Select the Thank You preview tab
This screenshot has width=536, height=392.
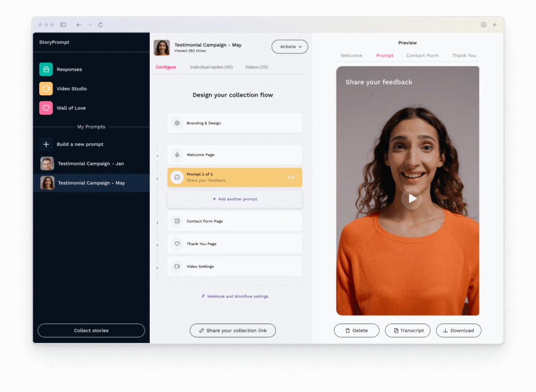(x=464, y=55)
